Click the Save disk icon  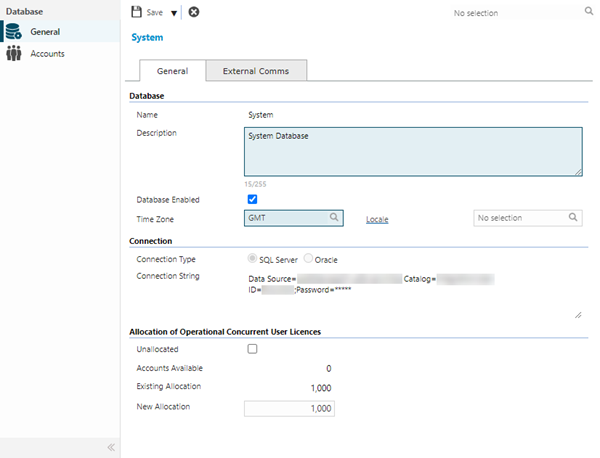(x=137, y=13)
